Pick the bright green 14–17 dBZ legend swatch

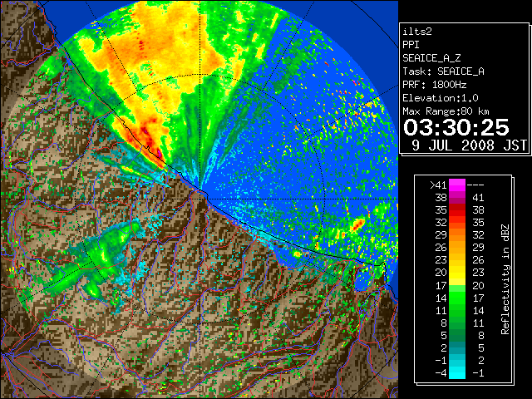coord(457,298)
